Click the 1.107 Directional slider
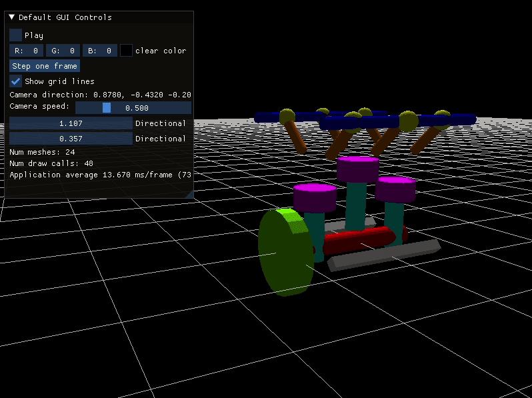The width and height of the screenshot is (532, 398). [x=71, y=123]
